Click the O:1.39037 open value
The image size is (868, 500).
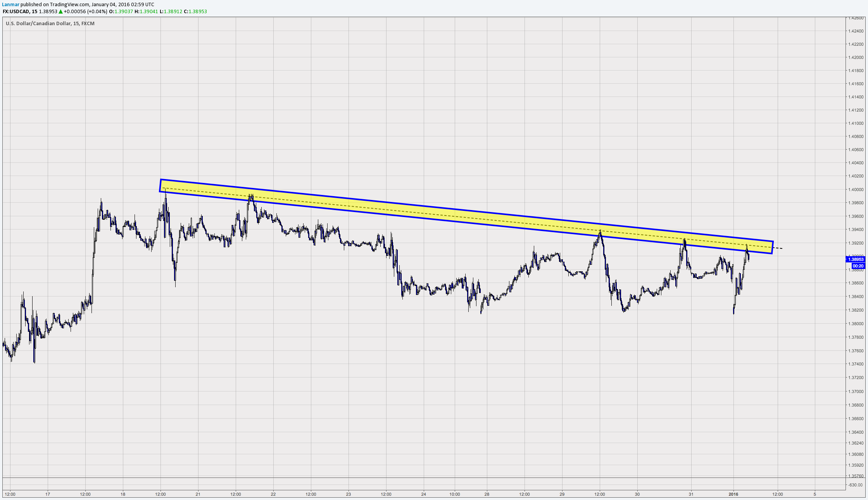coord(121,12)
